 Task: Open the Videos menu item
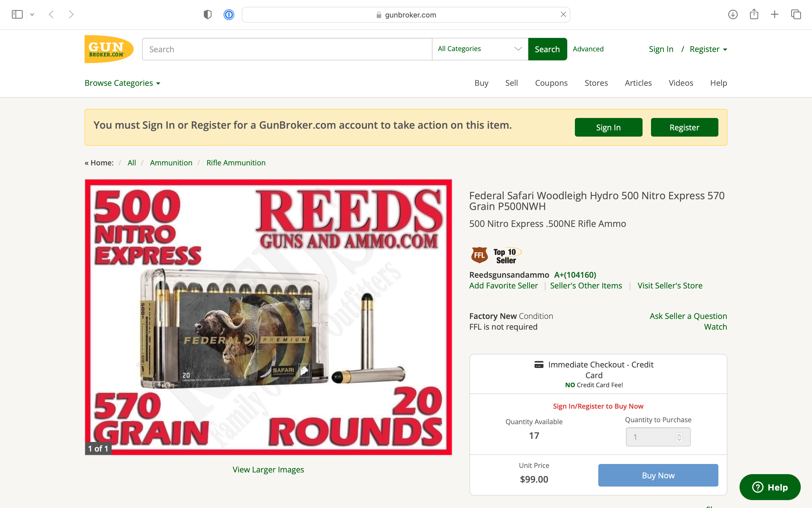pos(680,83)
